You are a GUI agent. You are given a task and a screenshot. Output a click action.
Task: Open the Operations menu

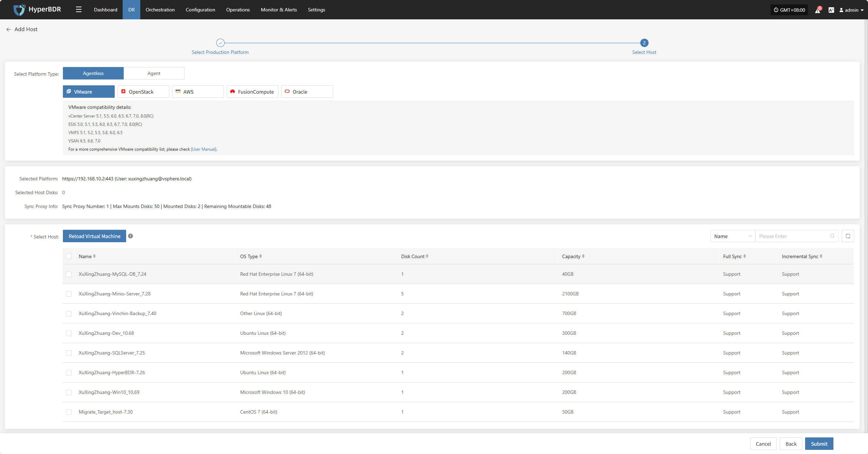[238, 10]
